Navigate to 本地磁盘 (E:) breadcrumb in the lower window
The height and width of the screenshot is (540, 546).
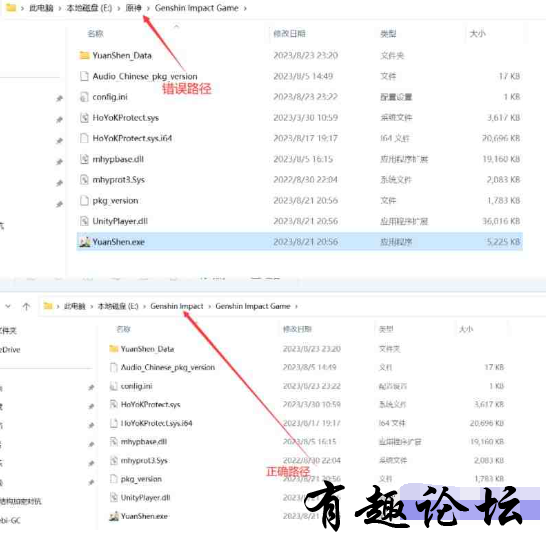click(118, 306)
